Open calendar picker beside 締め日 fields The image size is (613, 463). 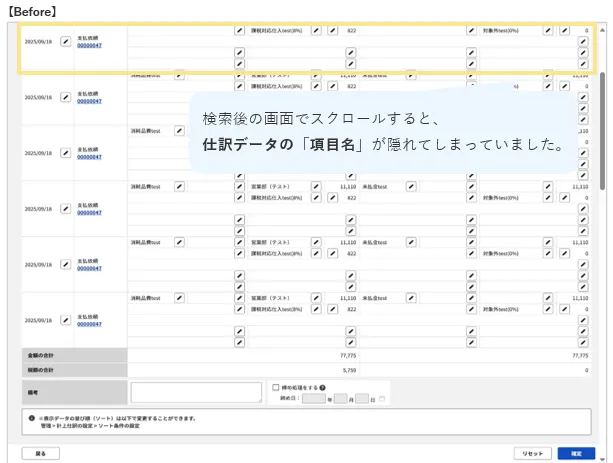click(x=383, y=399)
